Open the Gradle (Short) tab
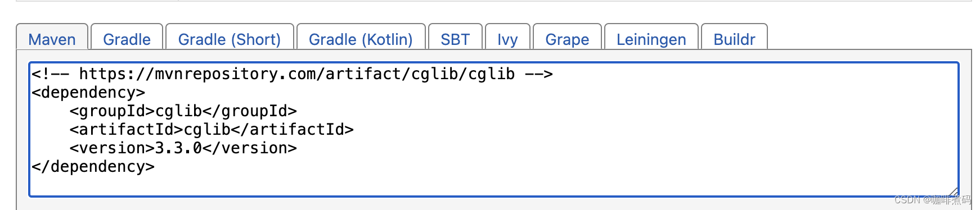Viewport: 980px width, 210px height. pos(230,38)
